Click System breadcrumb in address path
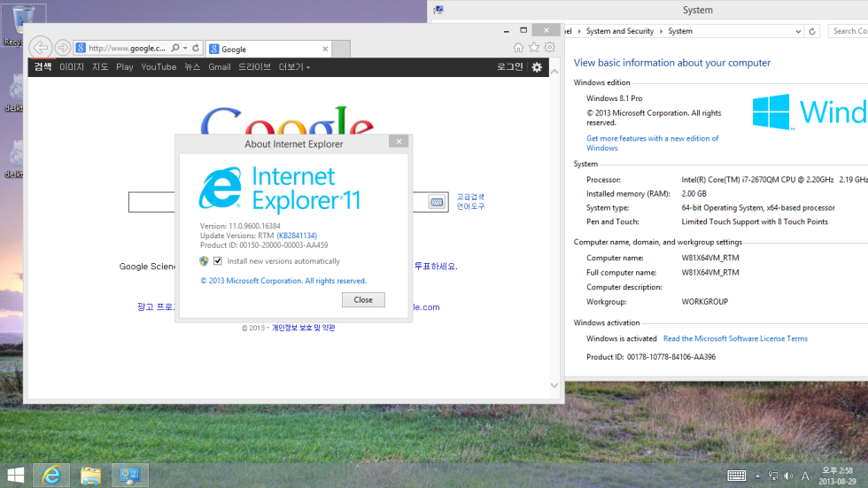Viewport: 868px width, 488px height. (680, 31)
